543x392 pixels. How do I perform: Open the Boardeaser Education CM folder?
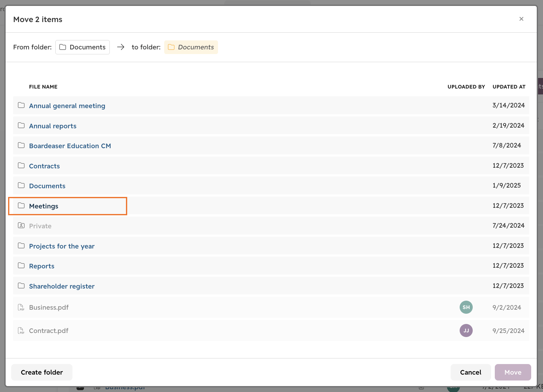pyautogui.click(x=70, y=146)
